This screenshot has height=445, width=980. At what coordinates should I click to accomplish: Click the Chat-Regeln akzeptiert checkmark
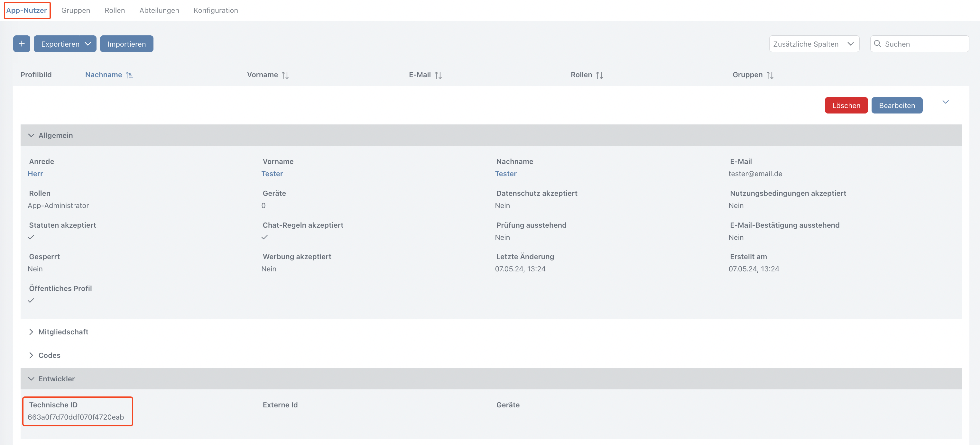pyautogui.click(x=265, y=237)
